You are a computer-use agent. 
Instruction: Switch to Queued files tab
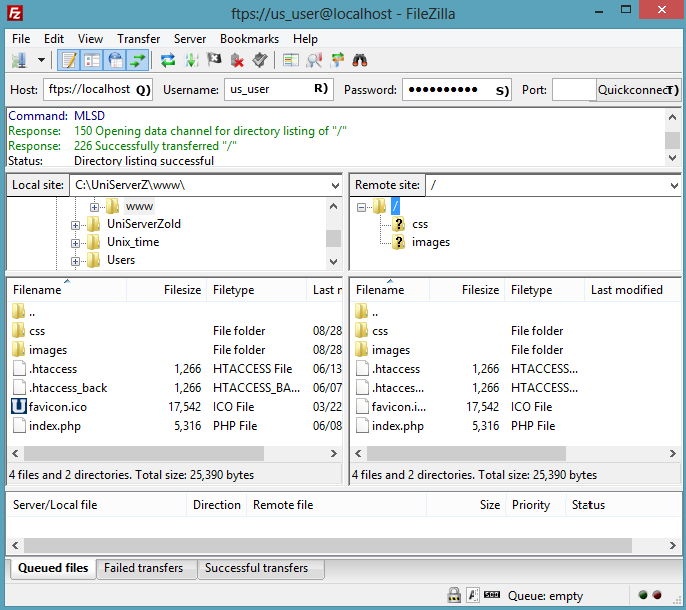pyautogui.click(x=53, y=568)
